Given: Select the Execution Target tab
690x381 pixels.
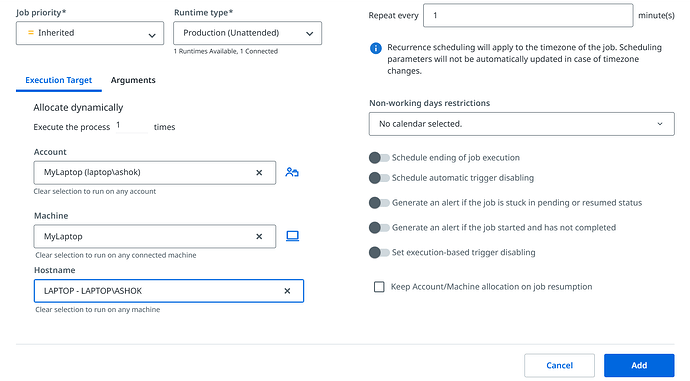Looking at the screenshot, I should 59,80.
